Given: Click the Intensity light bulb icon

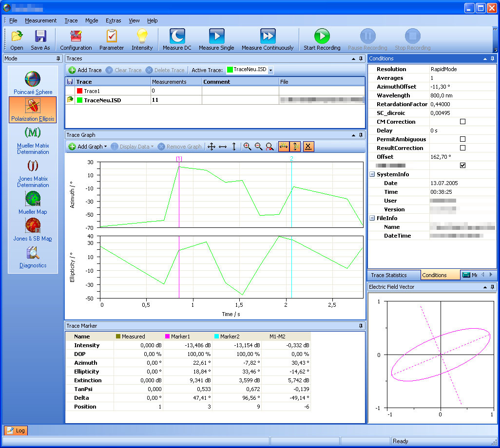Looking at the screenshot, I should click(x=142, y=40).
